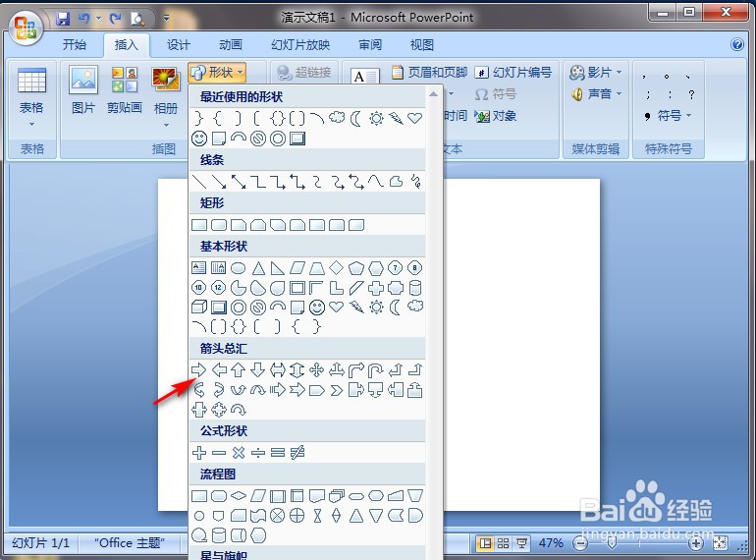Select the smiley face in basic shapes
The image size is (756, 560).
pyautogui.click(x=317, y=308)
